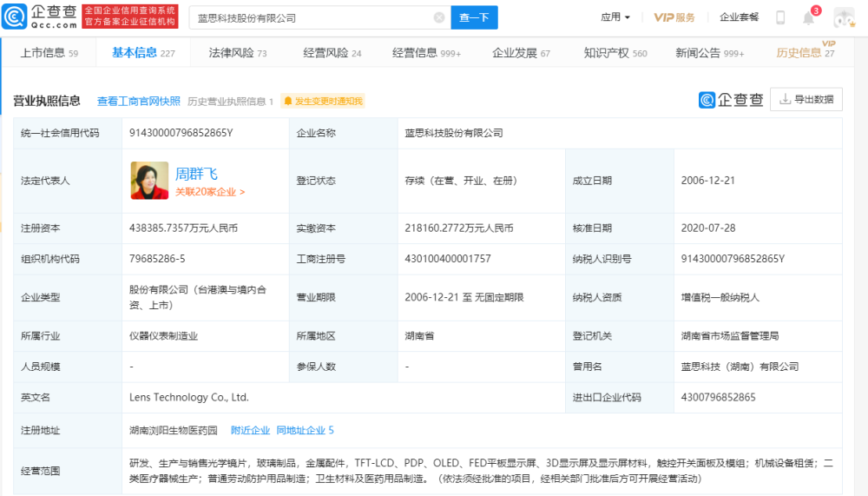Open the notifications bell icon
868x496 pixels.
808,17
